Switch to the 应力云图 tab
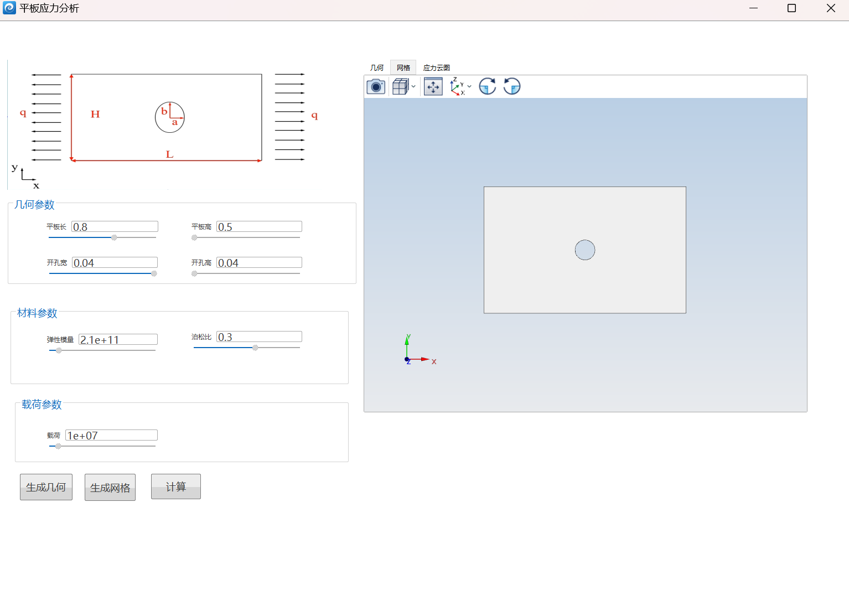 pyautogui.click(x=437, y=68)
